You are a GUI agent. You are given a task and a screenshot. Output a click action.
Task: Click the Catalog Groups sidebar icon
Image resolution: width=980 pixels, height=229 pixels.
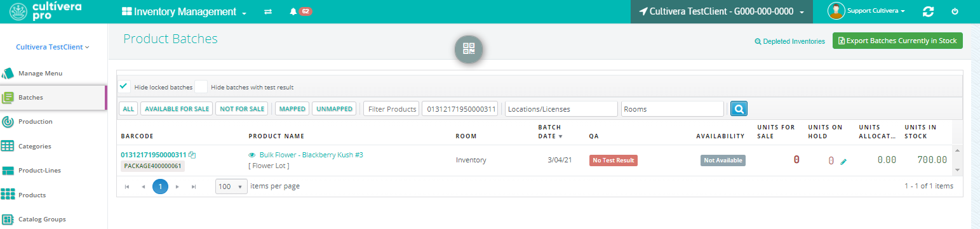point(8,219)
